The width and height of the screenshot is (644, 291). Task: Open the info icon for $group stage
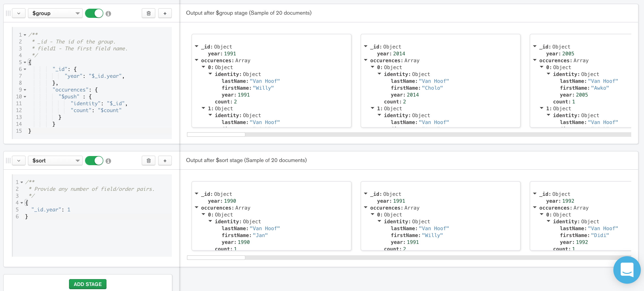[108, 13]
